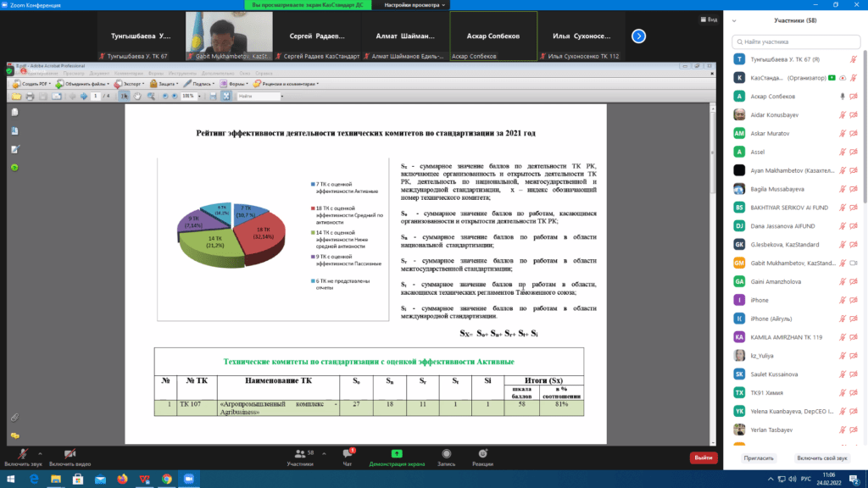The height and width of the screenshot is (488, 868).
Task: Click the participants list scrollbar
Action: (x=865, y=127)
